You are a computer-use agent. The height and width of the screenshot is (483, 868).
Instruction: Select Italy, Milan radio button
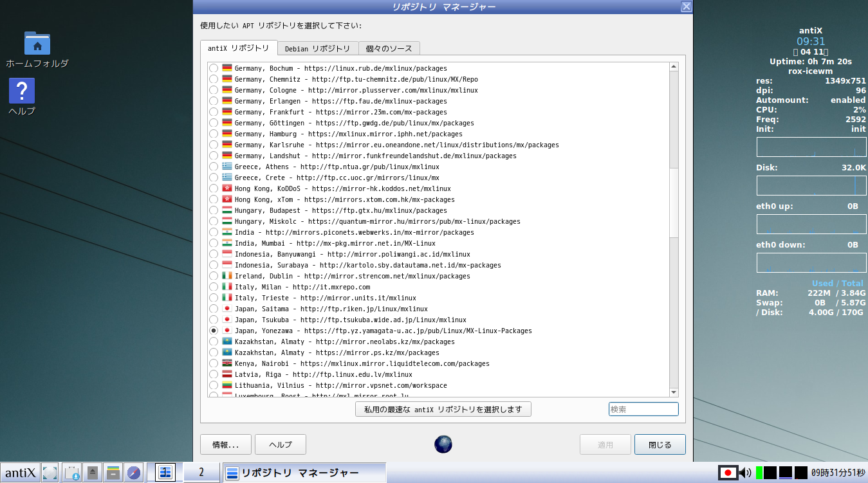tap(214, 287)
